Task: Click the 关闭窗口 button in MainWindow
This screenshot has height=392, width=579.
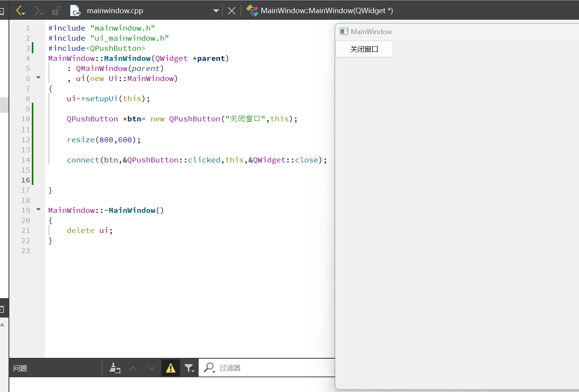Action: coord(364,49)
